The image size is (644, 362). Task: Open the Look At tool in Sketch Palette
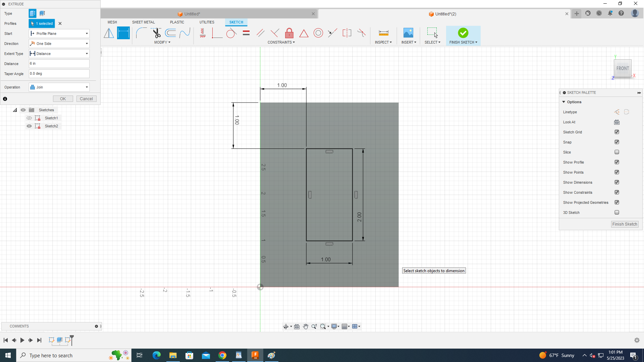(x=616, y=122)
